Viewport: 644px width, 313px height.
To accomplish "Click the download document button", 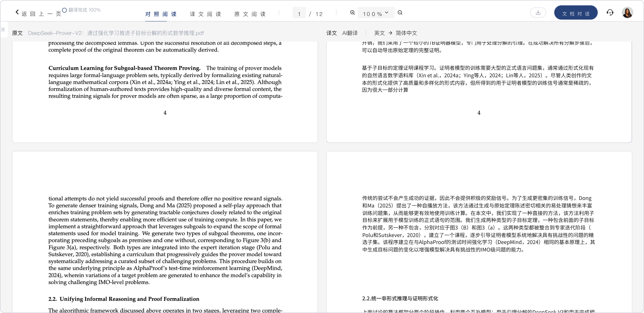I will (538, 13).
